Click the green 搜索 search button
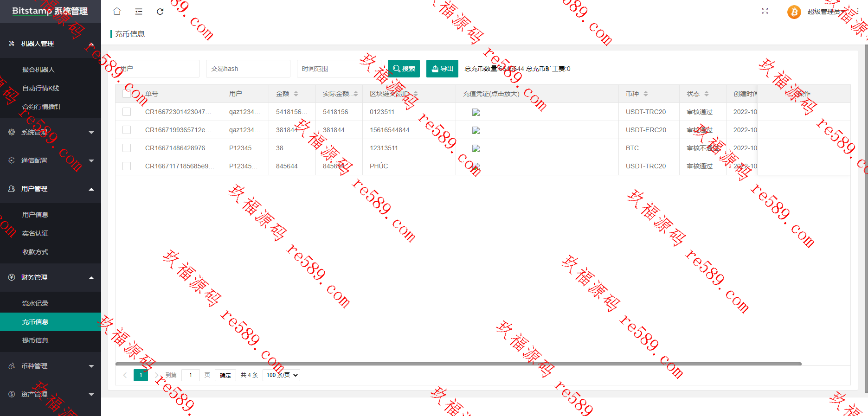Screen dimensions: 868x416 point(404,69)
